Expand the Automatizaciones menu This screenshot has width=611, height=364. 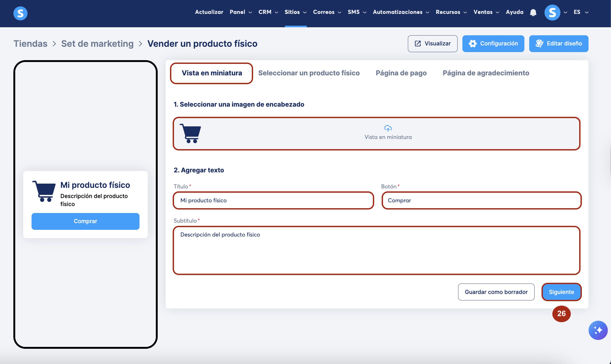tap(401, 12)
